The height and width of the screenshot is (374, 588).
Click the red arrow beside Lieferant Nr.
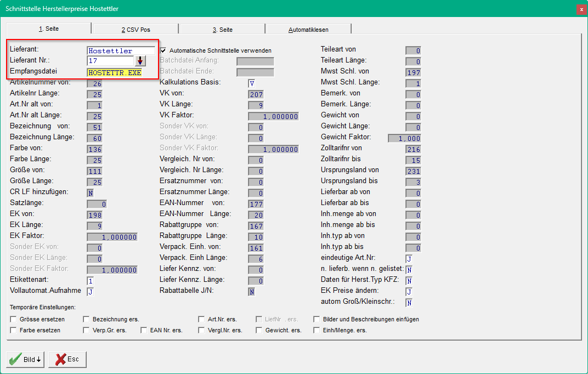141,61
